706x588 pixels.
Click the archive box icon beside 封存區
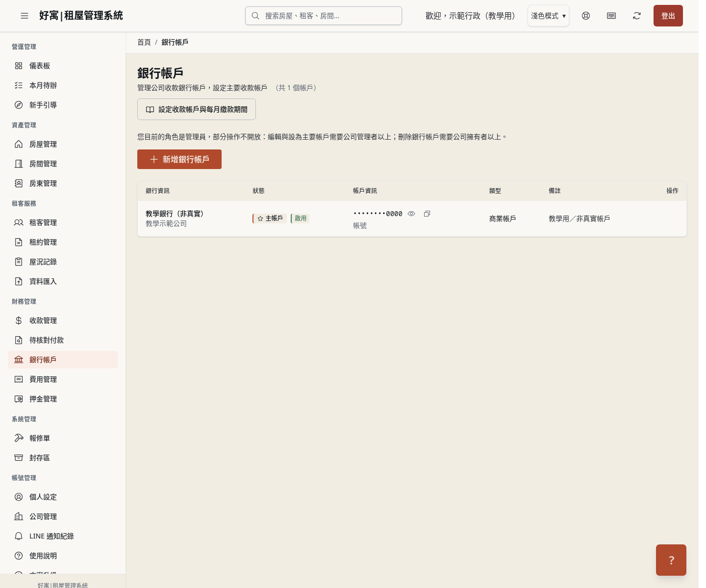tap(19, 458)
